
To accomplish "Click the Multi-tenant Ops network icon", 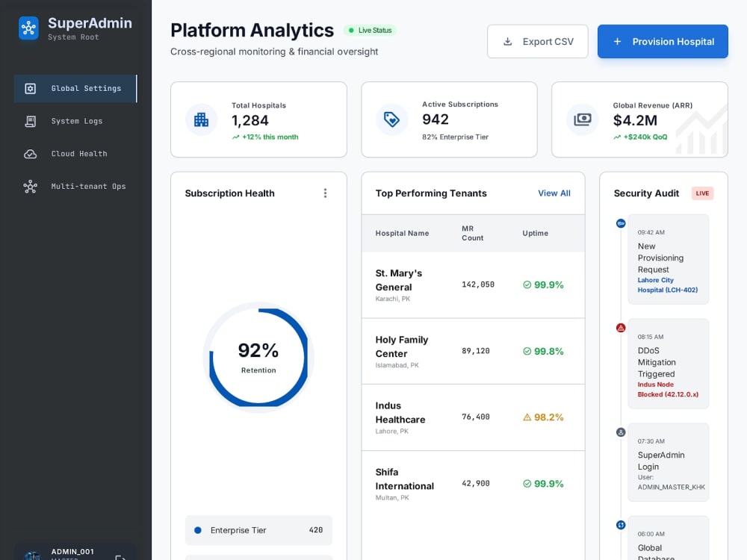I will pos(31,187).
